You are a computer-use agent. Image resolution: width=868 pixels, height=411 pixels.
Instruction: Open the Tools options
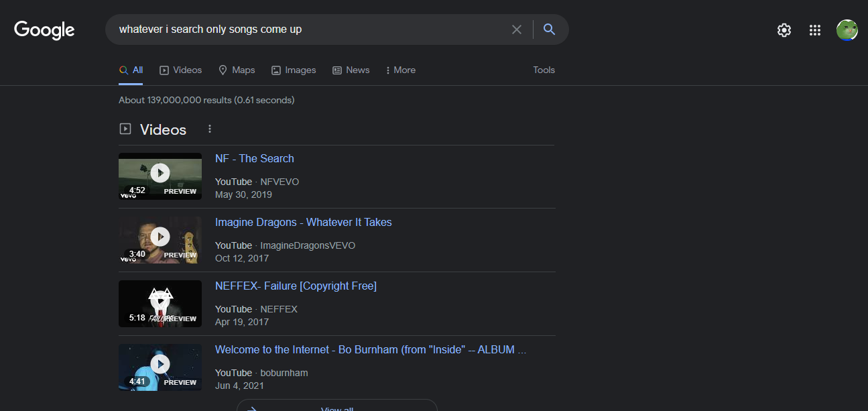544,70
